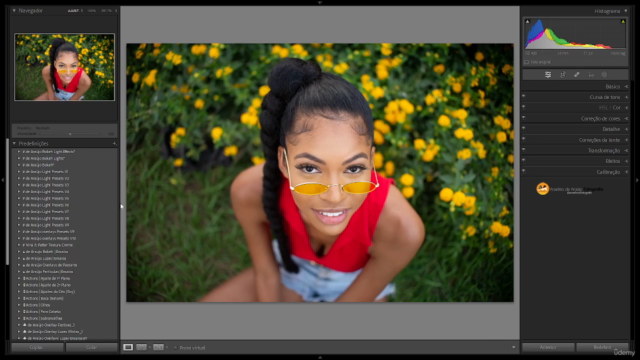The height and width of the screenshot is (360, 640).
Task: Expand the 'Overlays Presets V10' preset group
Action: click(x=19, y=238)
